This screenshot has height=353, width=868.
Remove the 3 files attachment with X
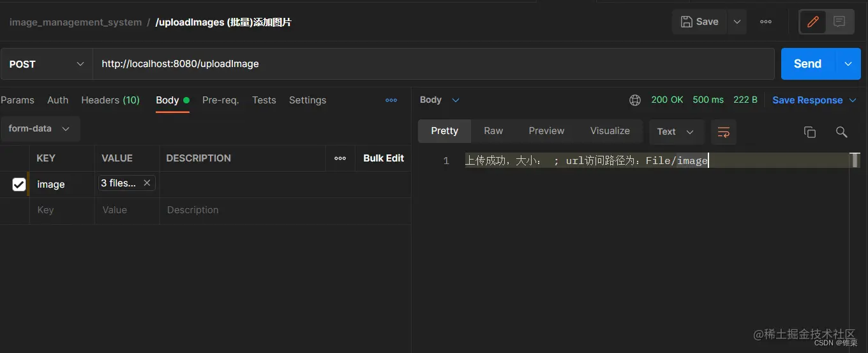[x=147, y=183]
